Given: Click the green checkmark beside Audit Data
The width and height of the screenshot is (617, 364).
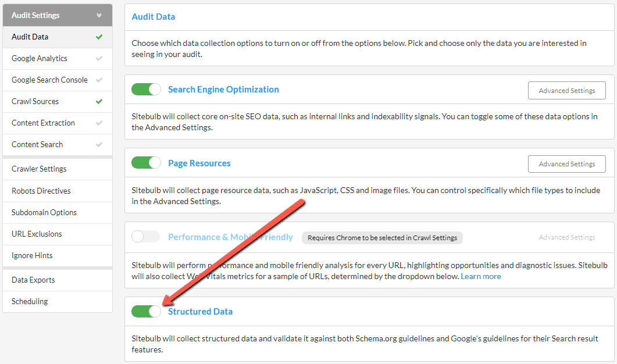Looking at the screenshot, I should pos(99,37).
